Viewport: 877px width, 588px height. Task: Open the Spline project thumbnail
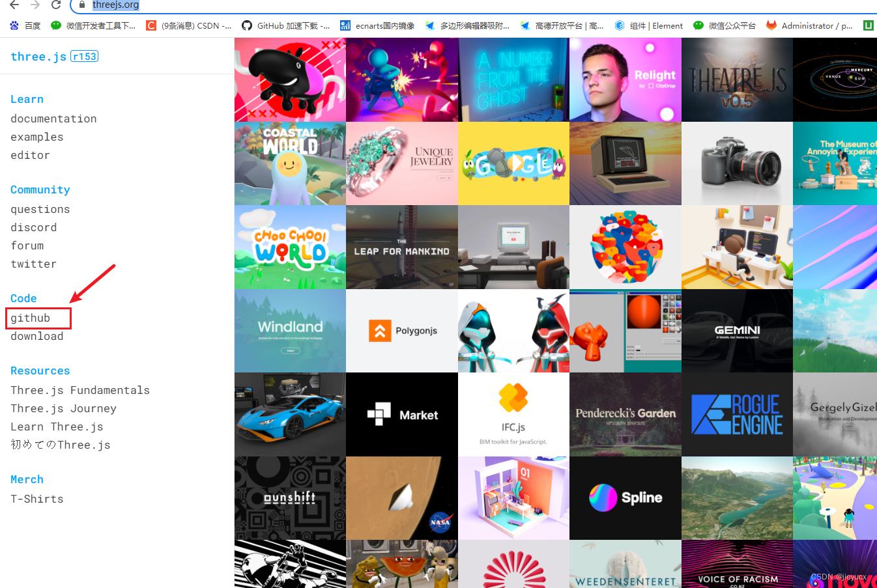click(x=625, y=498)
